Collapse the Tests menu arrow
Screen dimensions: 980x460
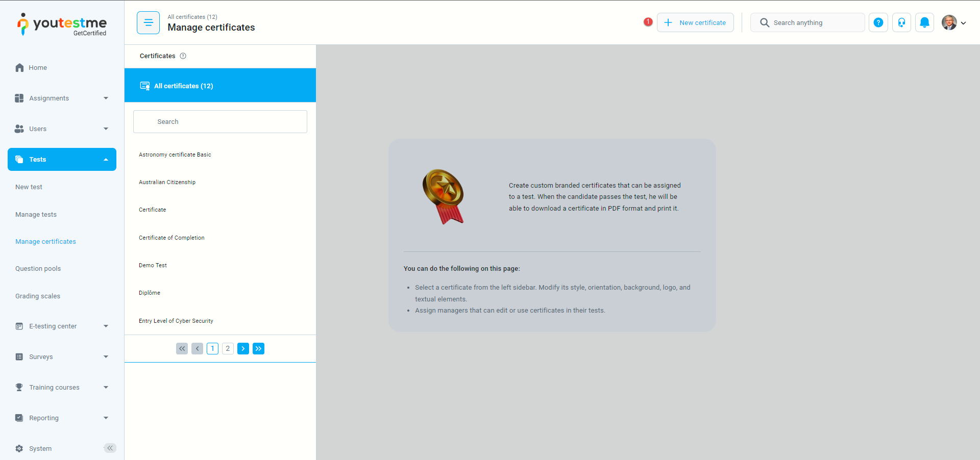tap(106, 160)
